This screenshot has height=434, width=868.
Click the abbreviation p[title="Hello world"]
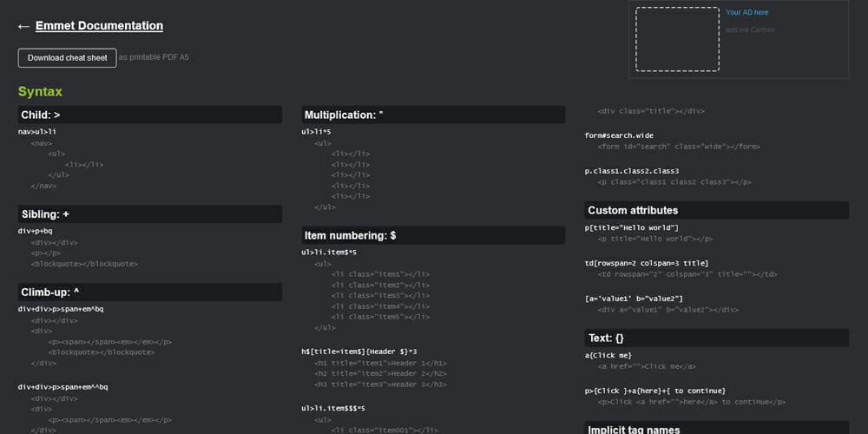coord(632,227)
